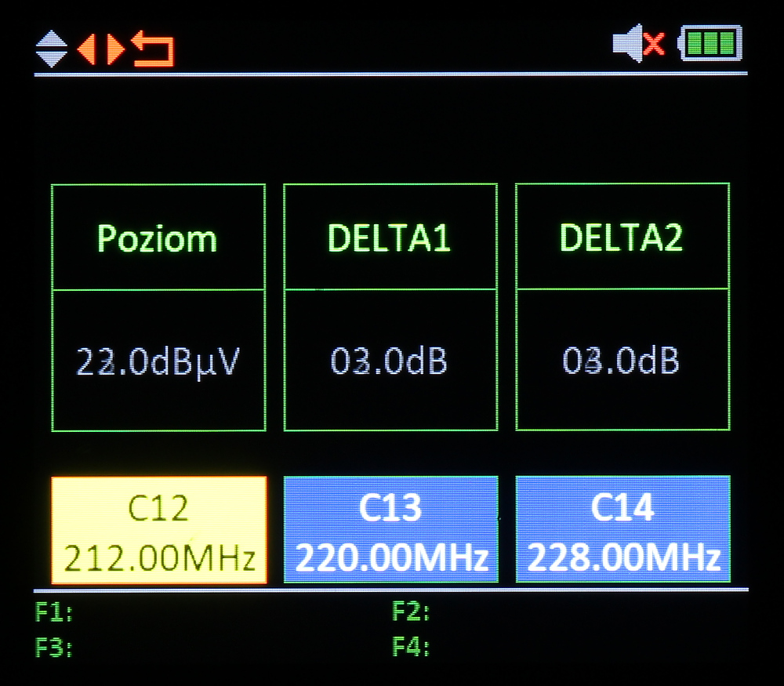The height and width of the screenshot is (686, 784).
Task: Click the F2: function label
Action: [411, 612]
